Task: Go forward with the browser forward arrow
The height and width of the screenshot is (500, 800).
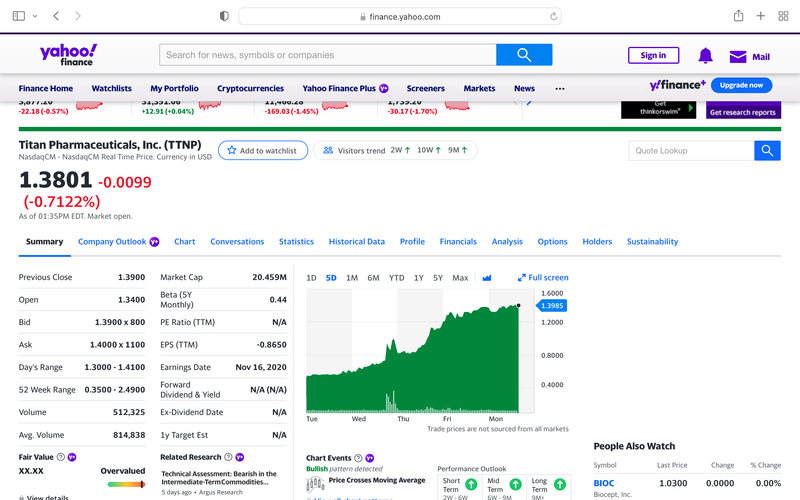Action: 78,16
